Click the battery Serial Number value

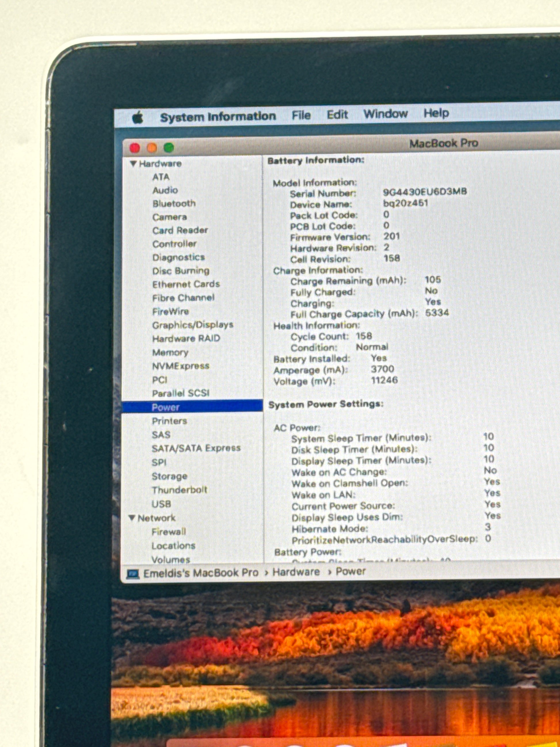(425, 192)
